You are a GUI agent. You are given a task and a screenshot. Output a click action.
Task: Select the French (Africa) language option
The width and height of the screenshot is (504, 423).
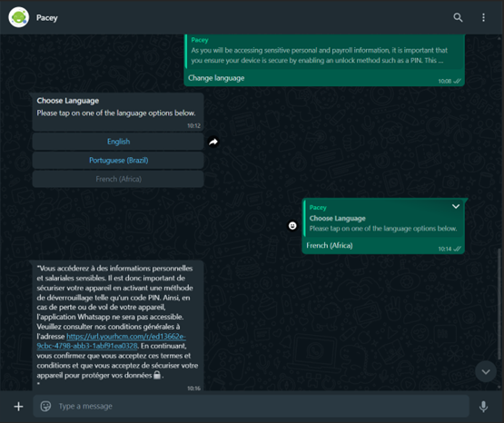coord(118,179)
